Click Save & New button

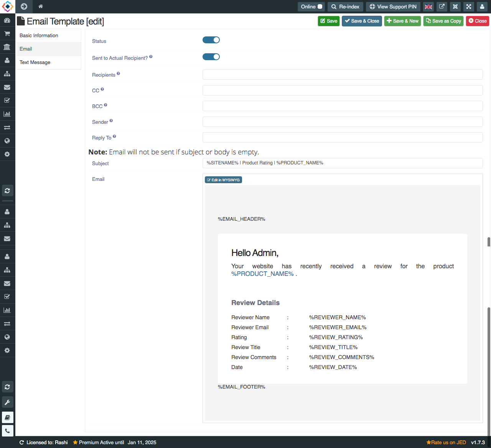[x=402, y=21]
